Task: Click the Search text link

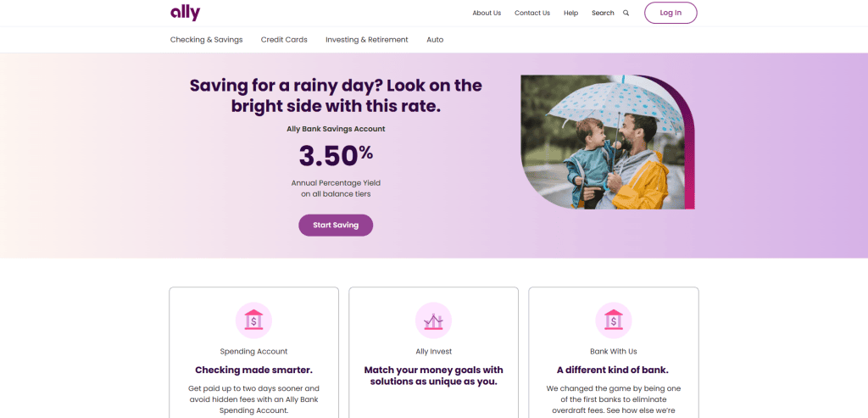Action: coord(603,13)
